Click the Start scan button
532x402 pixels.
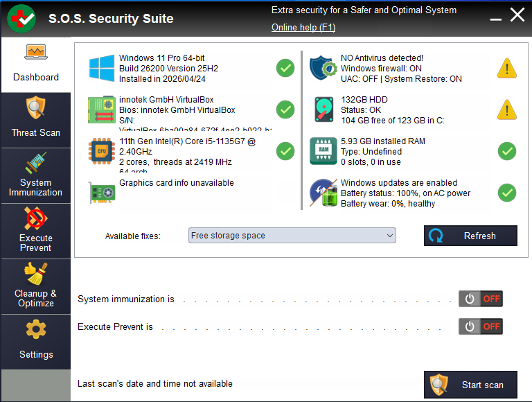(x=470, y=385)
